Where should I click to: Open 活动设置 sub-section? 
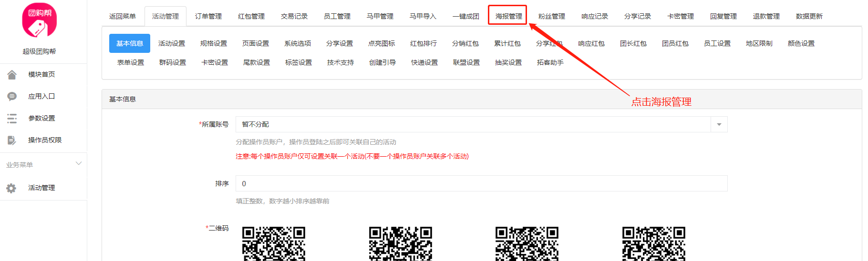click(x=172, y=43)
